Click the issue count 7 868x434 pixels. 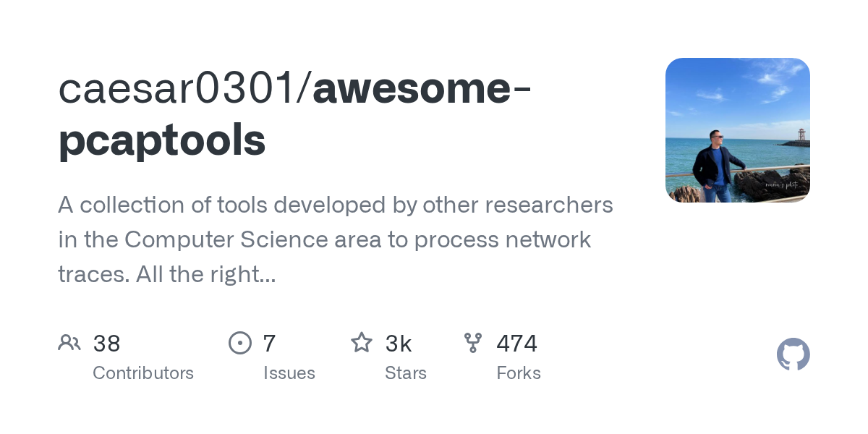269,344
